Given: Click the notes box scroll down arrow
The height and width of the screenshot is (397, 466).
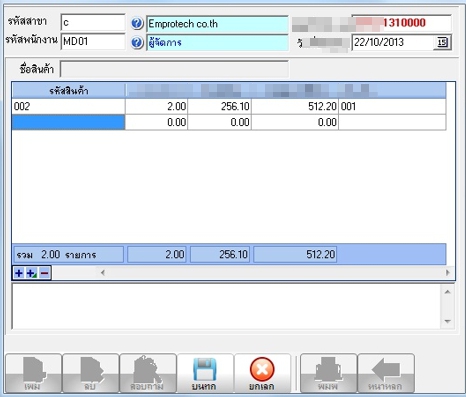Looking at the screenshot, I should (x=447, y=322).
